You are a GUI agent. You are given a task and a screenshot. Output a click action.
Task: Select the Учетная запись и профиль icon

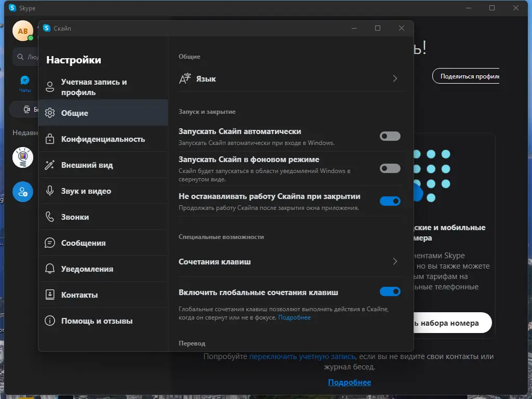(x=50, y=87)
